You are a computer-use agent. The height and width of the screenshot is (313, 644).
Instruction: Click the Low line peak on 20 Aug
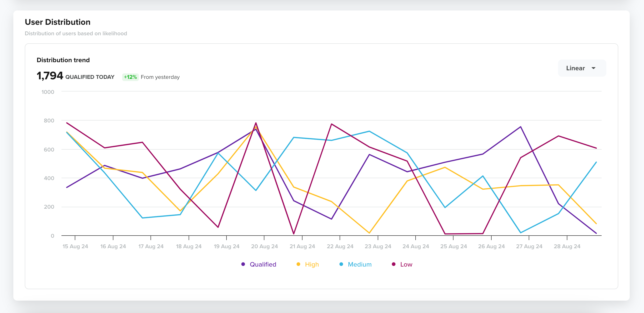click(256, 123)
